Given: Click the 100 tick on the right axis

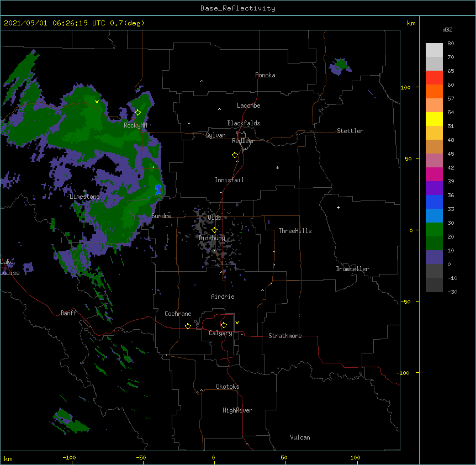Looking at the screenshot, I should pyautogui.click(x=405, y=87).
